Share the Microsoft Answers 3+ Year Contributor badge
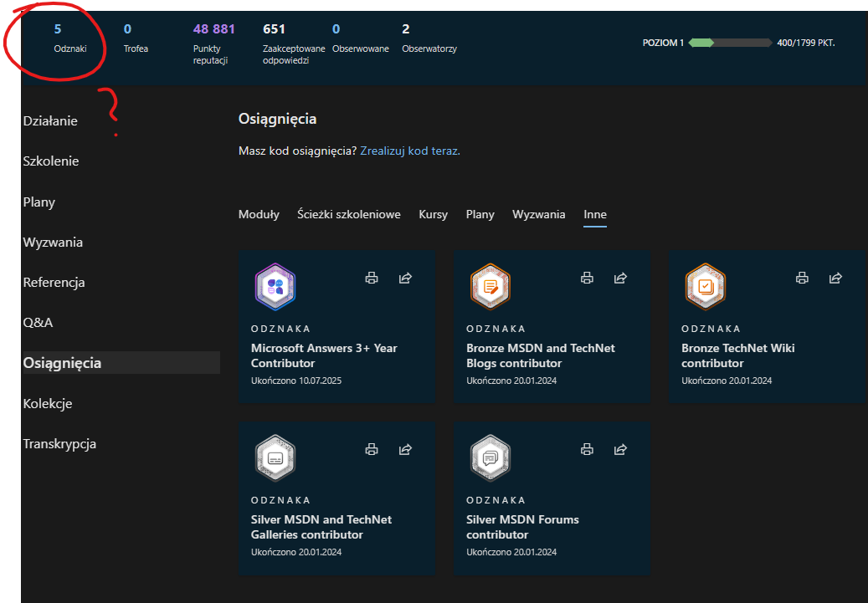The width and height of the screenshot is (868, 603). coord(405,278)
